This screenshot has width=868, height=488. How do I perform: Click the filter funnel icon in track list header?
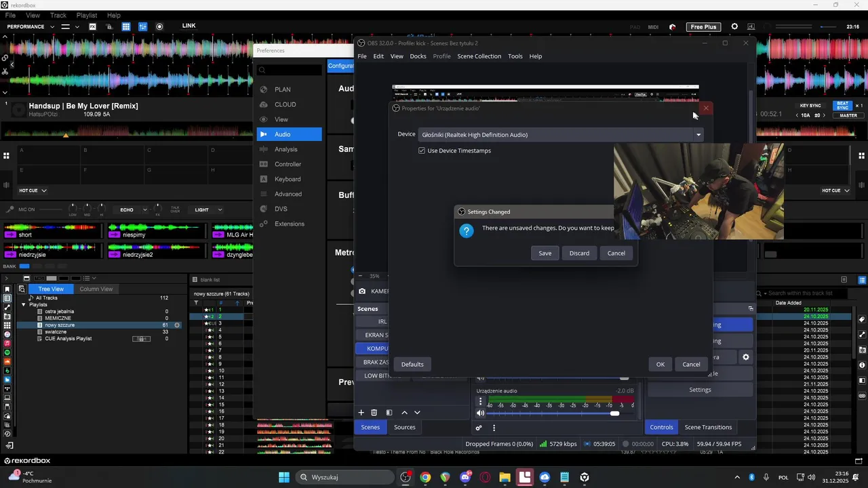click(197, 303)
